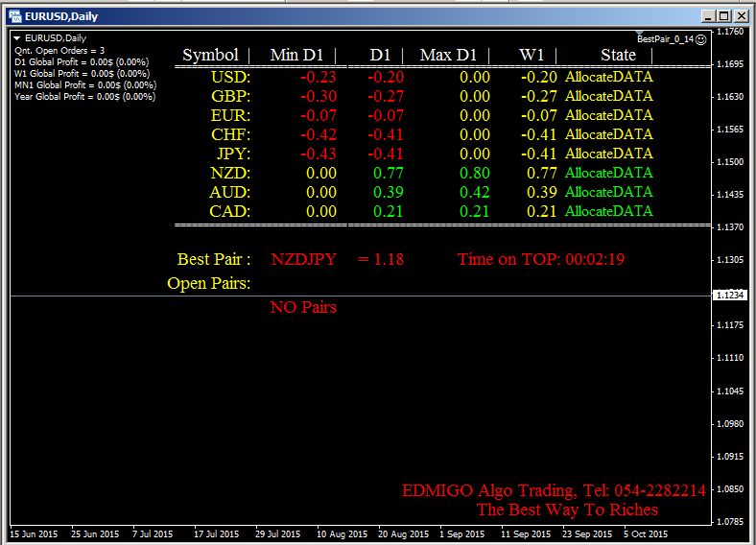Click the 1 Sep 2015 date label
The height and width of the screenshot is (545, 756).
(461, 533)
